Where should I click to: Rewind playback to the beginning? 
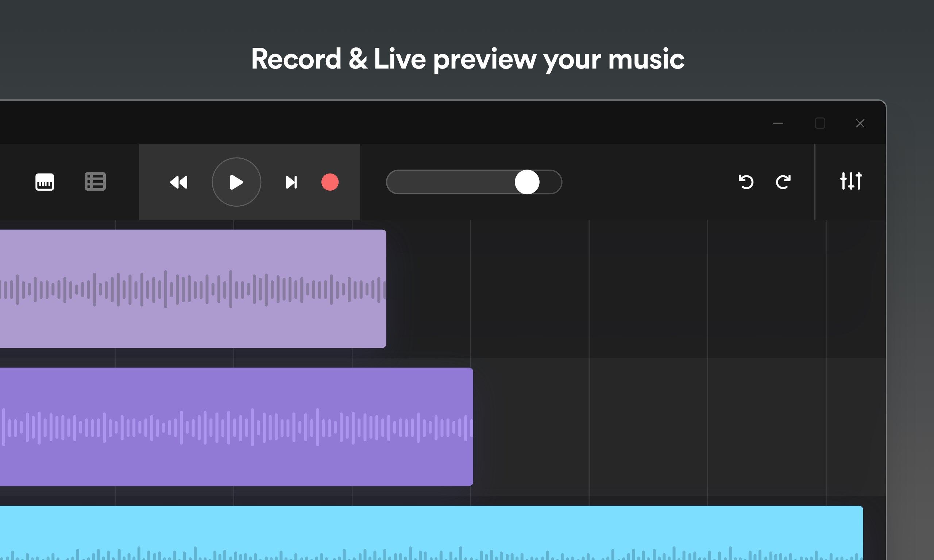pos(179,182)
